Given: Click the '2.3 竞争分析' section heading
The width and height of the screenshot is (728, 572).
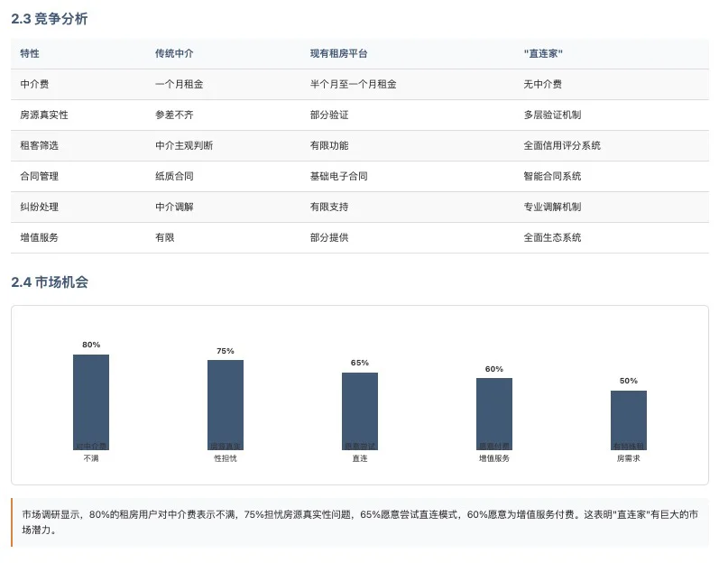Looking at the screenshot, I should pyautogui.click(x=50, y=19).
